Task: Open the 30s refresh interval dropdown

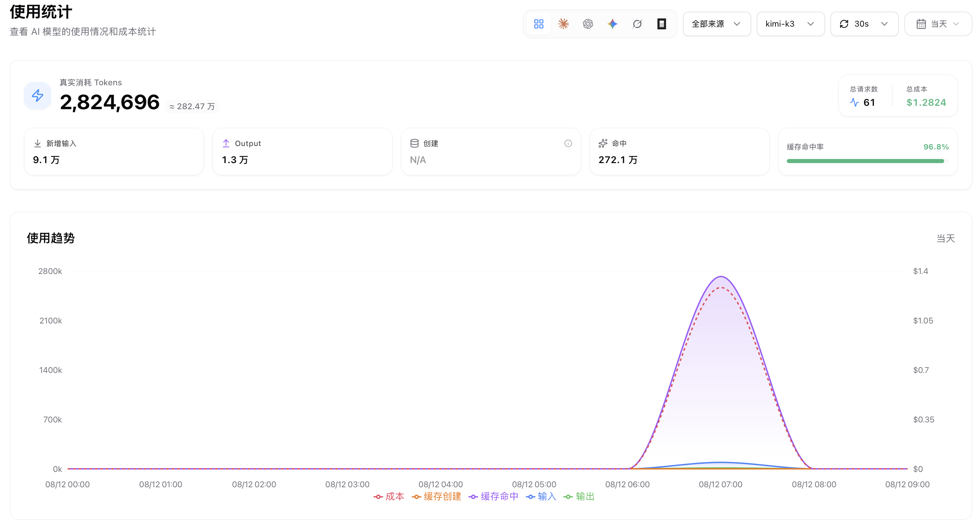Action: click(x=864, y=24)
